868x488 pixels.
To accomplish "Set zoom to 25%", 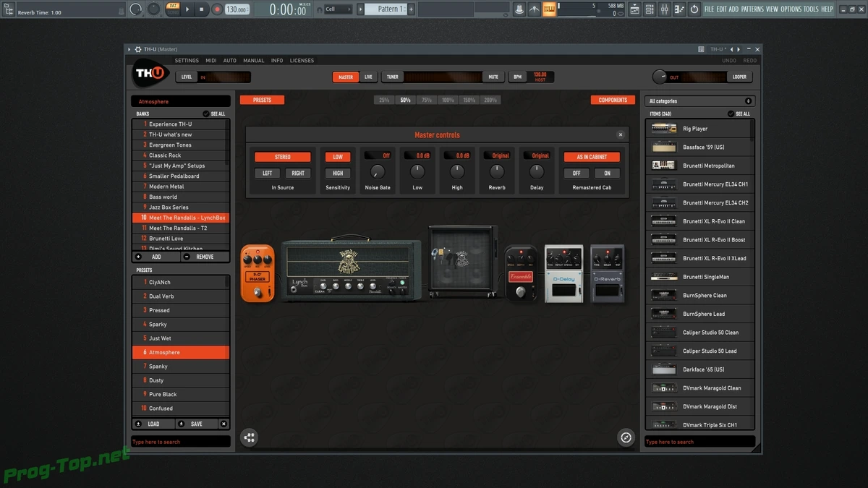I will coord(384,100).
